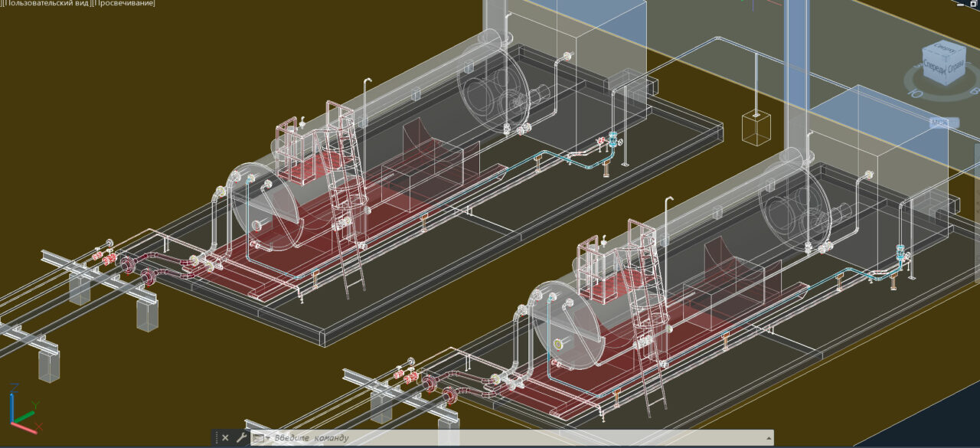Image resolution: width=980 pixels, height=448 pixels.
Task: Select the blue vertical column
Action: coord(797,77)
